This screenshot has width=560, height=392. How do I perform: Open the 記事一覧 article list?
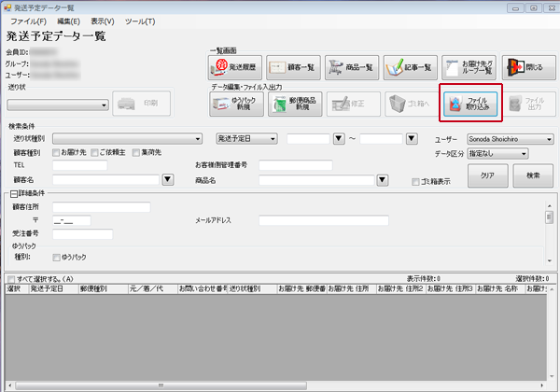click(411, 66)
